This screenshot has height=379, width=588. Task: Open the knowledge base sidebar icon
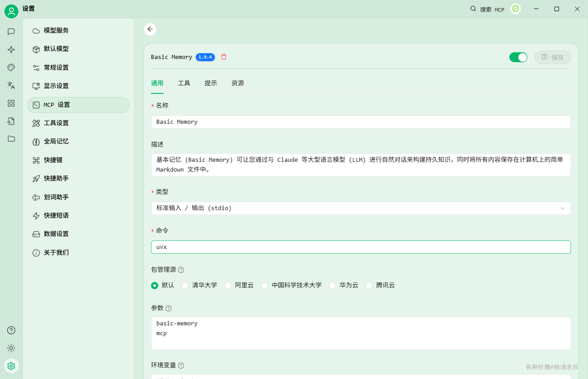tap(11, 121)
